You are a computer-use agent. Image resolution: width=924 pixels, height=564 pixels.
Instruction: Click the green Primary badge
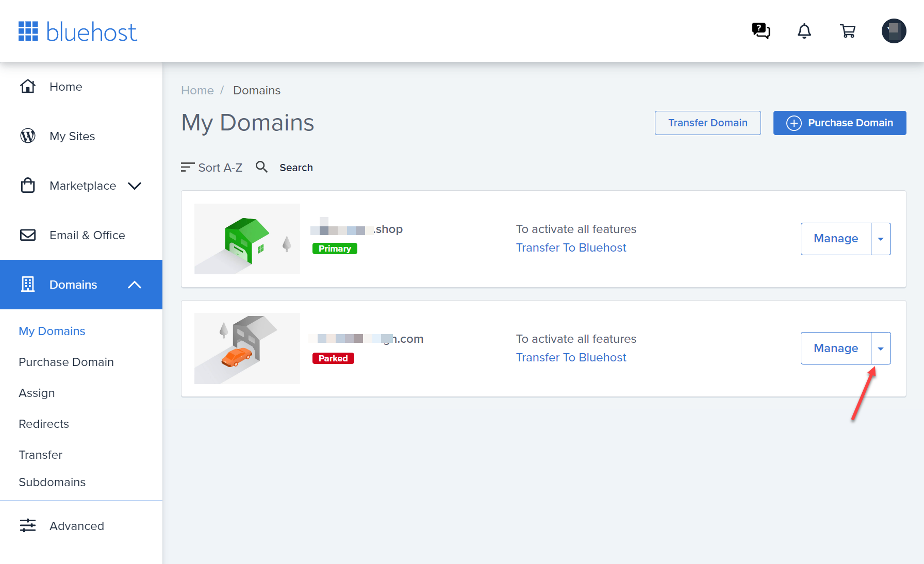click(335, 248)
